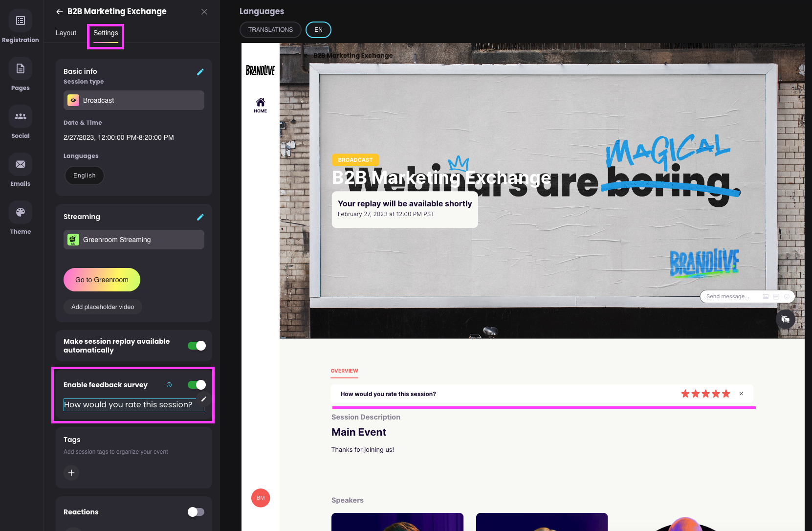Open the Social sidebar icon
The width and height of the screenshot is (812, 531).
pos(21,116)
